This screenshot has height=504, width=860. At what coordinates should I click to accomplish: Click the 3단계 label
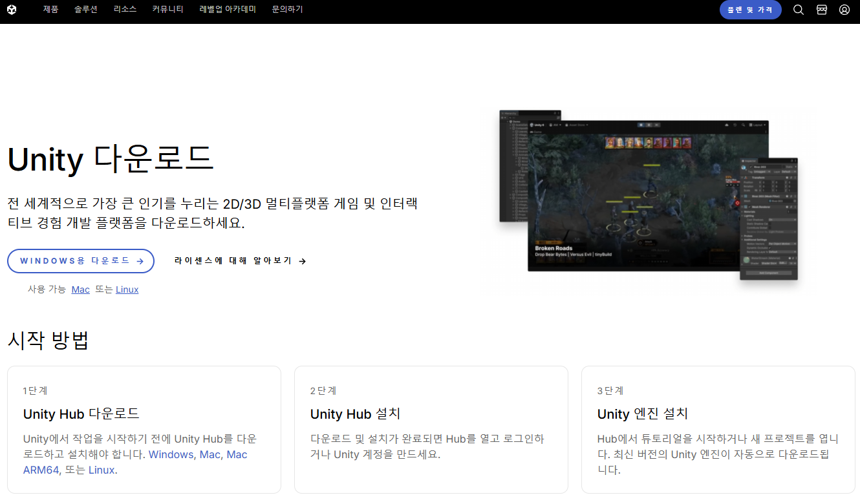(610, 391)
